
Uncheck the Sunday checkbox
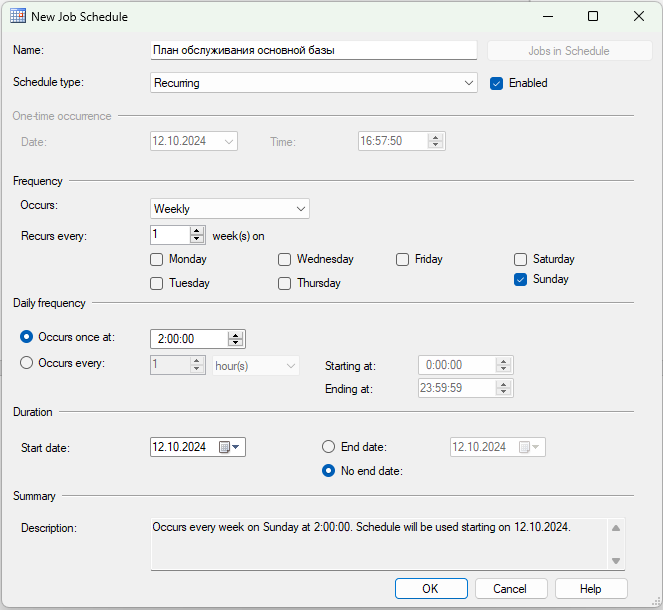tap(521, 279)
